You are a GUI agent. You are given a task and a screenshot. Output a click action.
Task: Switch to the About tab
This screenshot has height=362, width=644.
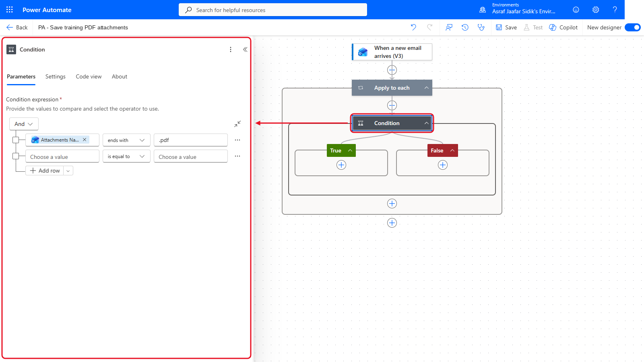coord(120,76)
